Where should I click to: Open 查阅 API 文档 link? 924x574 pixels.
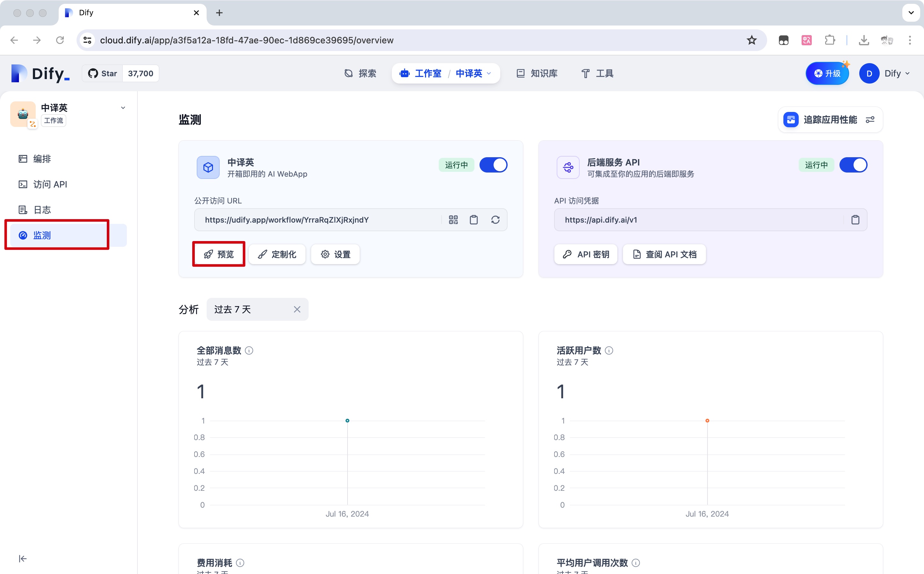664,254
